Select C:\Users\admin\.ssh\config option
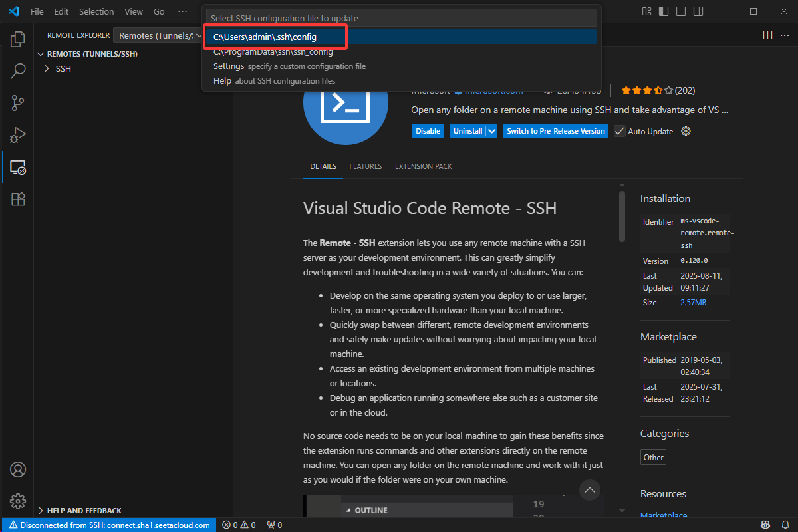 click(401, 37)
